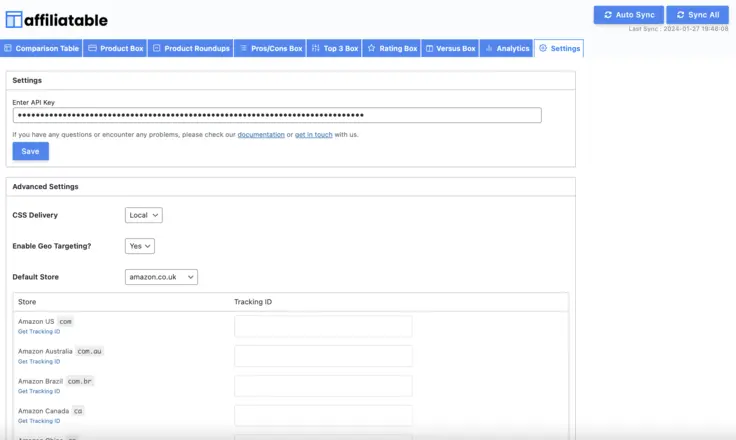Get Tracking ID for Amazon Brazil
This screenshot has width=736, height=440.
39,391
